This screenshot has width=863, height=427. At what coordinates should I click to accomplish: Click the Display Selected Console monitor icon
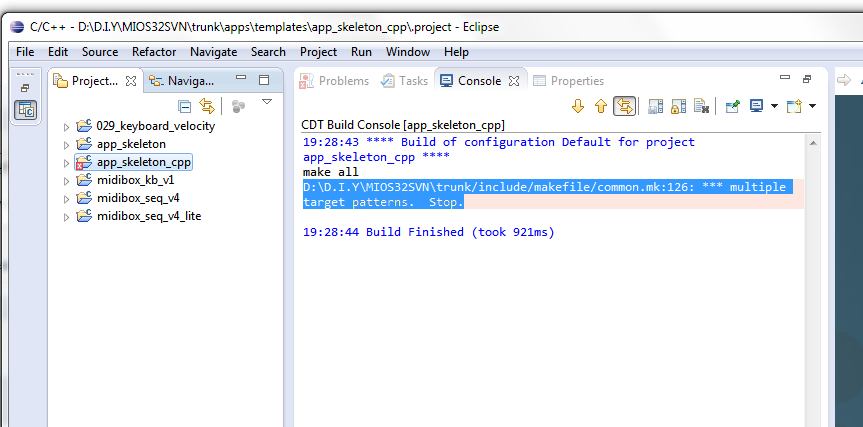click(757, 106)
